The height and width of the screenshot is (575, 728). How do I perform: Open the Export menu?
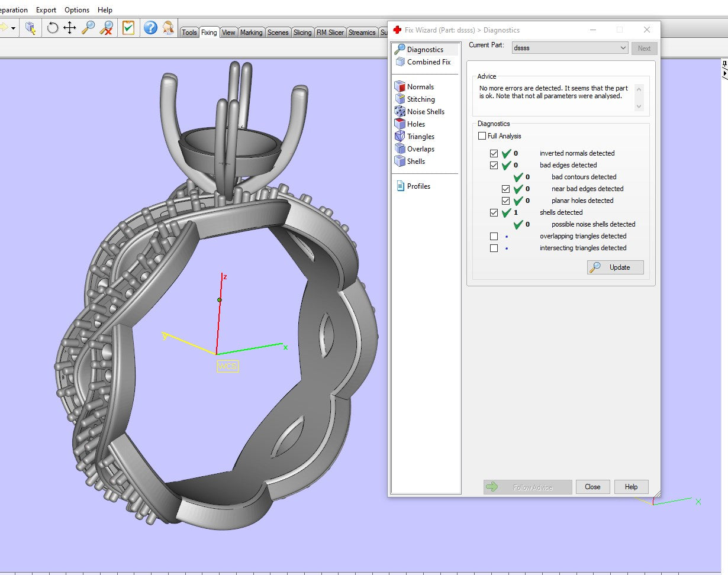[x=46, y=10]
